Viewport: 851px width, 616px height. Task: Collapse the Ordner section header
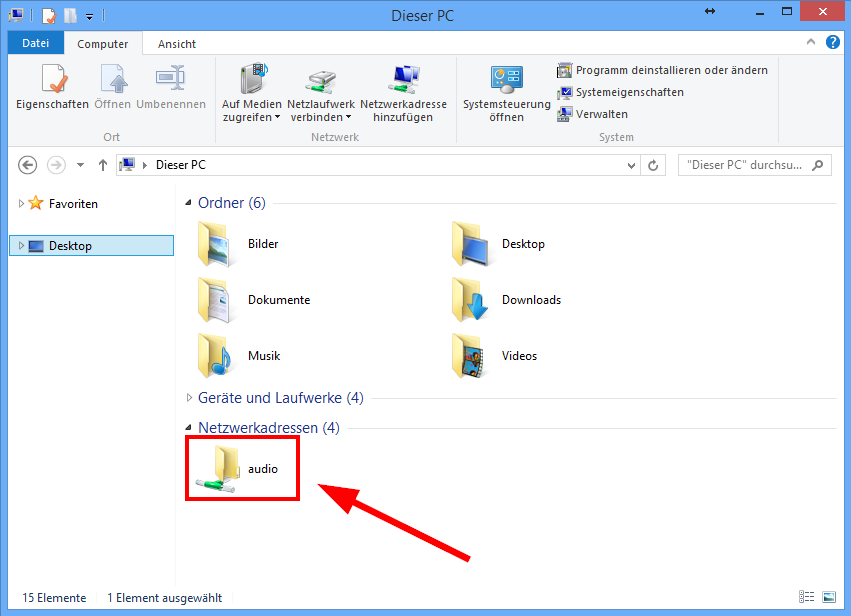coord(190,203)
